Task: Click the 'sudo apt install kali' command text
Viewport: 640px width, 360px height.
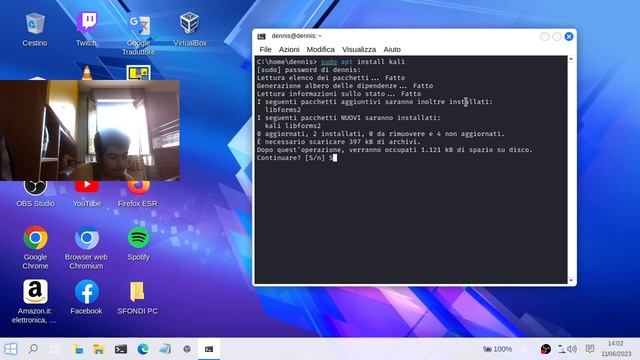Action: tap(363, 62)
